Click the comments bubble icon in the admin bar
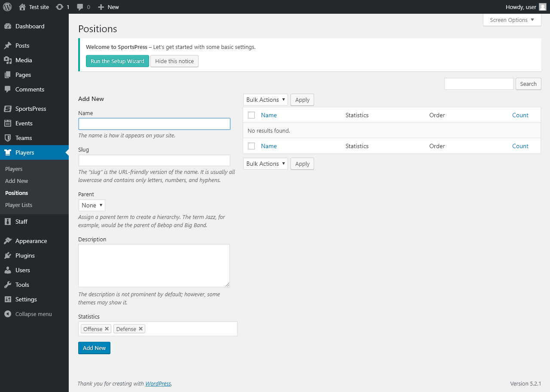The height and width of the screenshot is (392, 550). pos(80,7)
